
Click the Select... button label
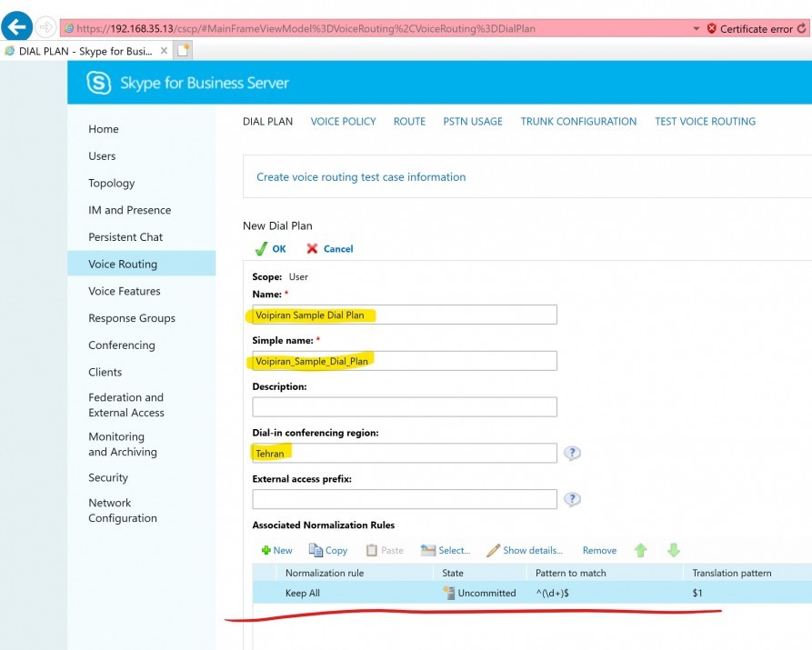click(454, 550)
